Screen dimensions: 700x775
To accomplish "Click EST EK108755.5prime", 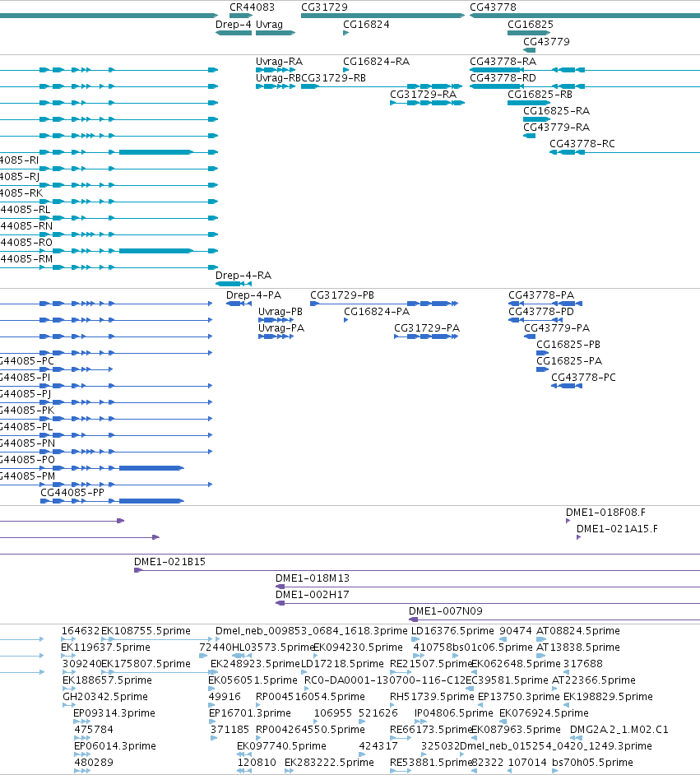I will (x=146, y=631).
